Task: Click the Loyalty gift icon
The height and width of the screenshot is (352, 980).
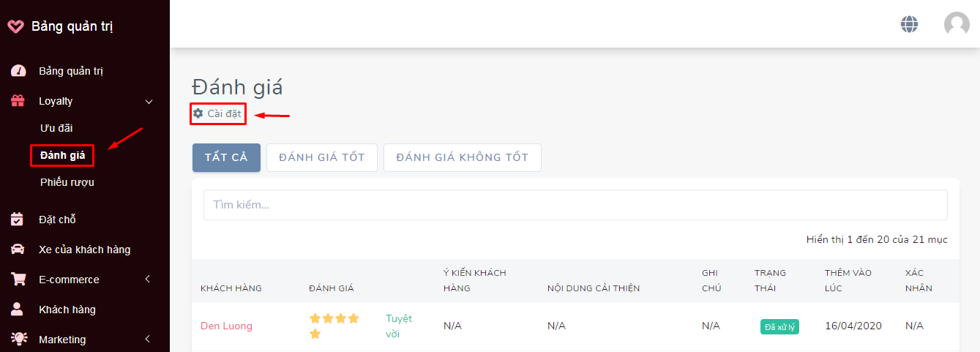Action: (x=18, y=101)
